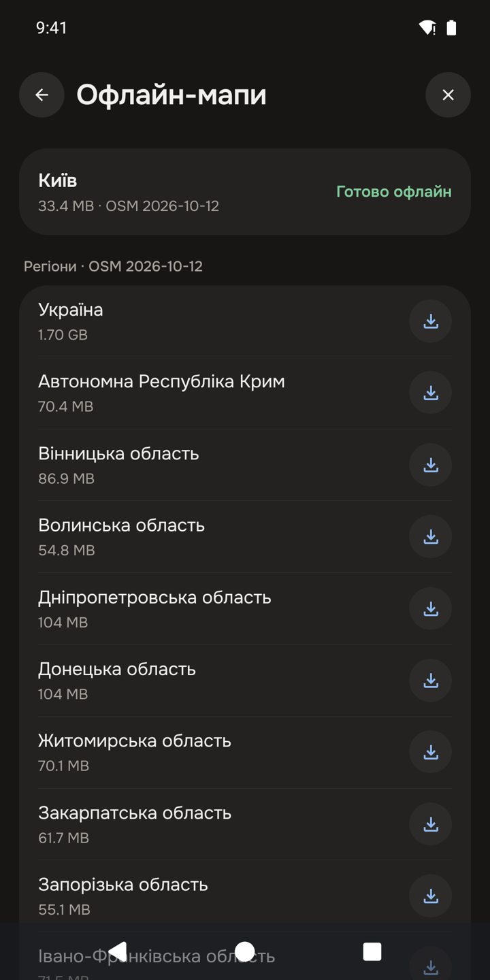490x980 pixels.
Task: Open the Київ downloaded map card
Action: (x=245, y=192)
